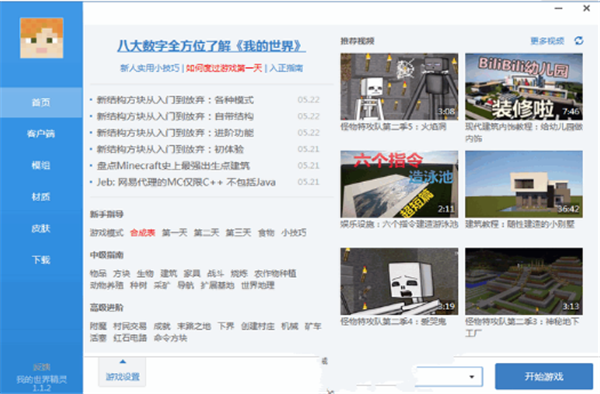Viewport: 600px width, 394px height.
Task: Click the red 合成表 guide link
Action: (x=142, y=233)
